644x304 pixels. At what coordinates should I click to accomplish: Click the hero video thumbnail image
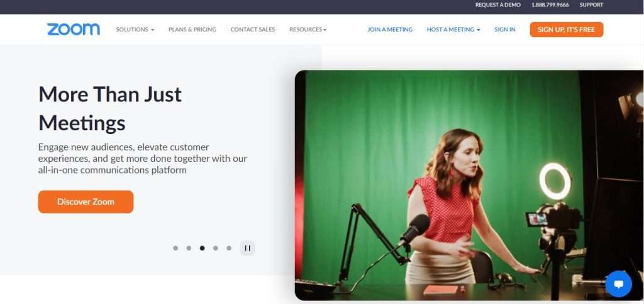coord(469,185)
